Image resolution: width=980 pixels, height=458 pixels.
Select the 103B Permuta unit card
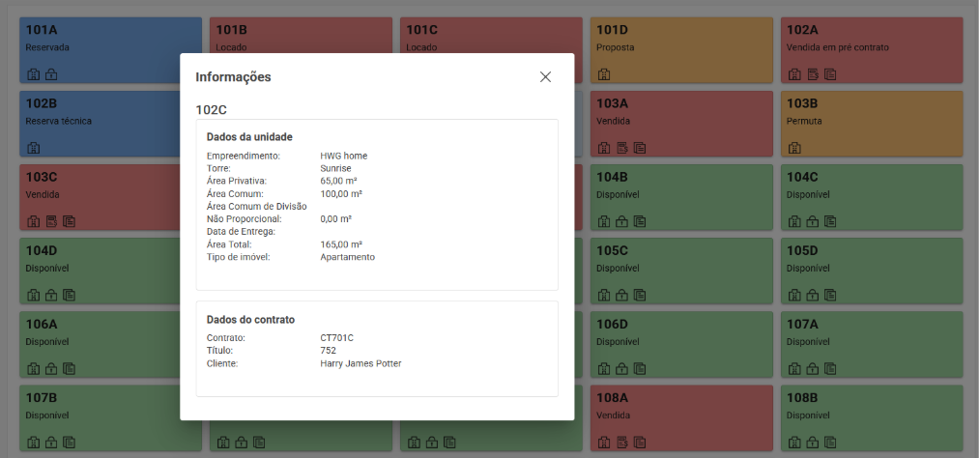(x=871, y=124)
